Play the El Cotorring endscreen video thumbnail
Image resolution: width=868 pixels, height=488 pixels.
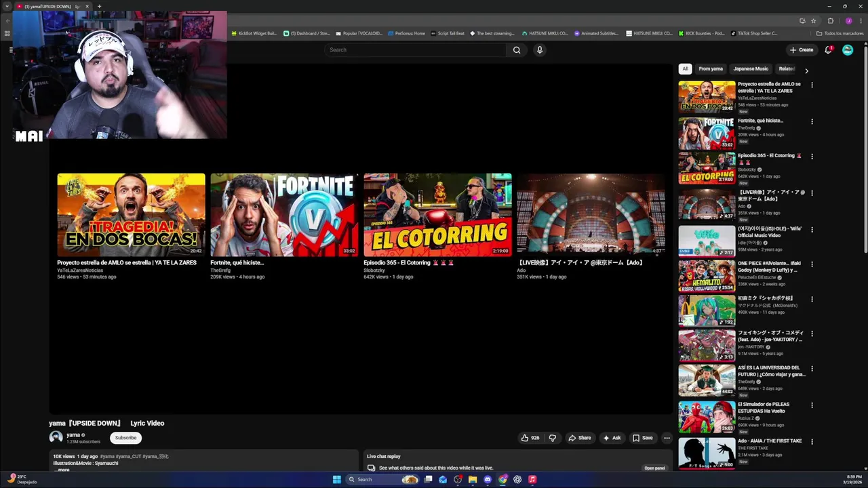(437, 215)
